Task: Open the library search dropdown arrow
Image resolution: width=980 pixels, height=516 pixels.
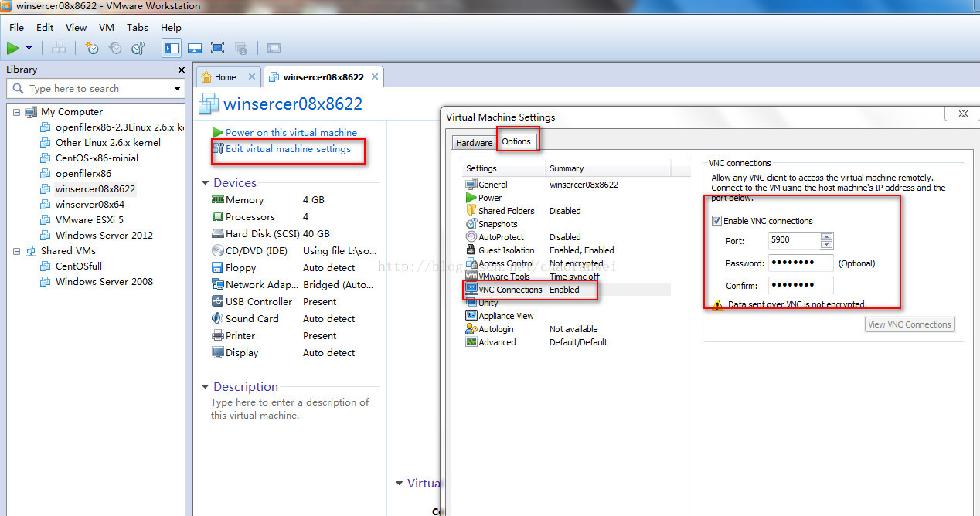Action: (177, 89)
